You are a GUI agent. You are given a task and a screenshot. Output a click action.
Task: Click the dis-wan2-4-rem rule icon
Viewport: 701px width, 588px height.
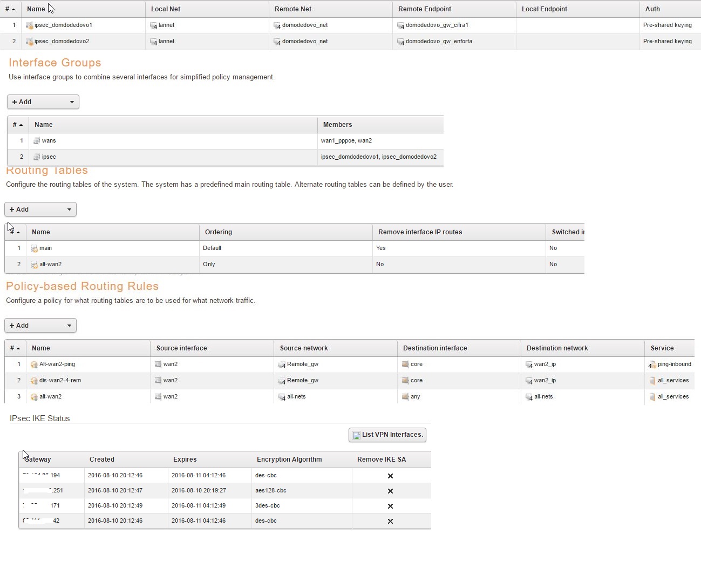(x=34, y=381)
